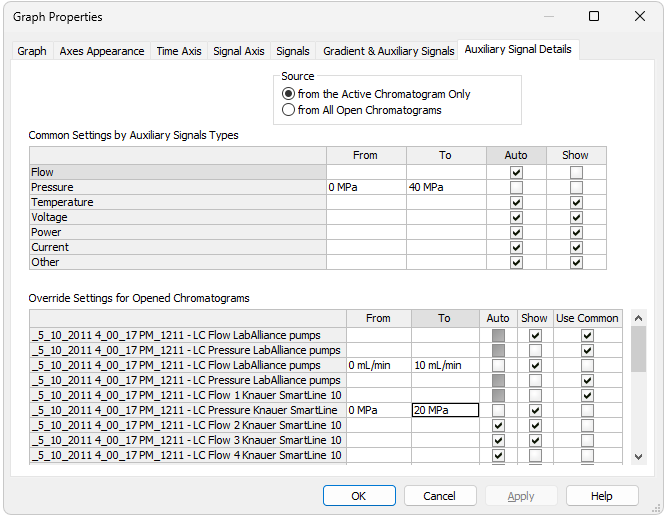This screenshot has width=667, height=517.
Task: Uncheck Show for LC Flow 3 Knauer row
Action: tap(535, 440)
